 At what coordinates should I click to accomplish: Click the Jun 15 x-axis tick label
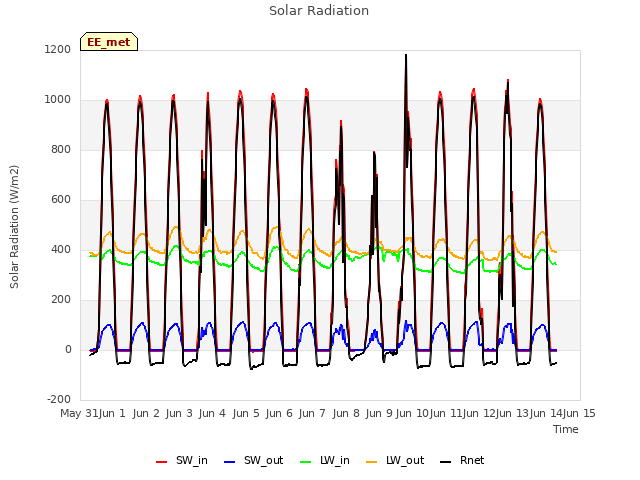(x=579, y=413)
